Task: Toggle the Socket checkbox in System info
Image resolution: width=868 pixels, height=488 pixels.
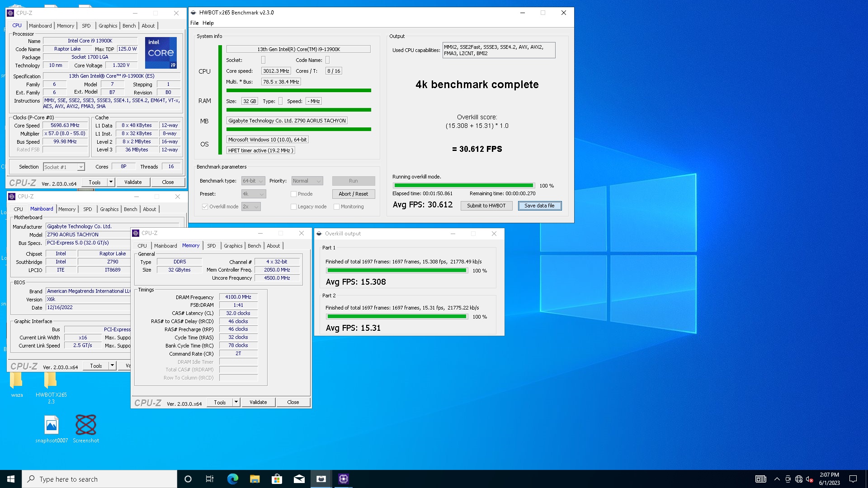Action: (263, 60)
